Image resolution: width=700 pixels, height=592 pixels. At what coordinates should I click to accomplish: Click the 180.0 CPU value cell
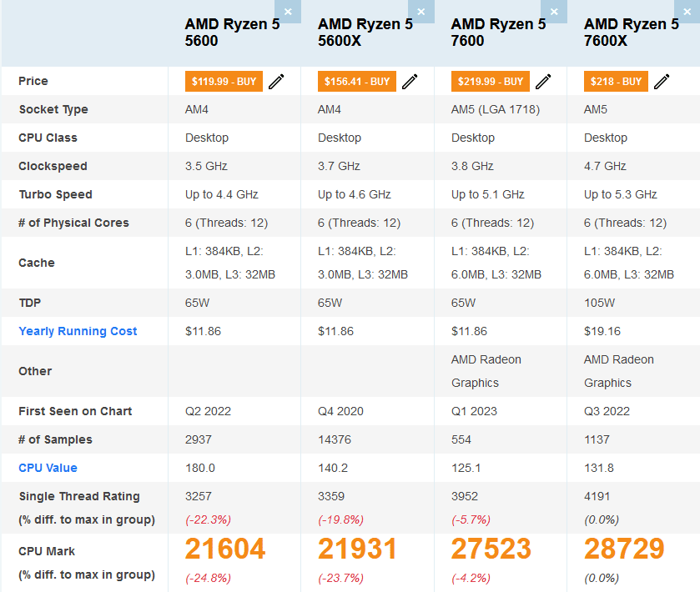pyautogui.click(x=200, y=468)
